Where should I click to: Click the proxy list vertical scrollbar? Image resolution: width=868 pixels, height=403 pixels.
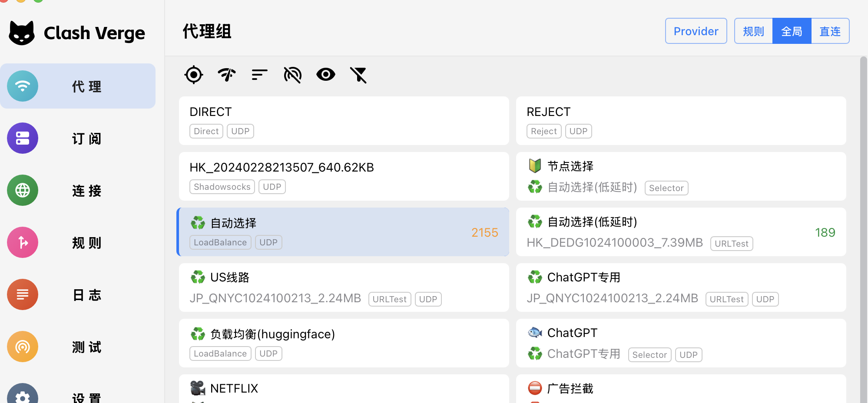point(863,217)
